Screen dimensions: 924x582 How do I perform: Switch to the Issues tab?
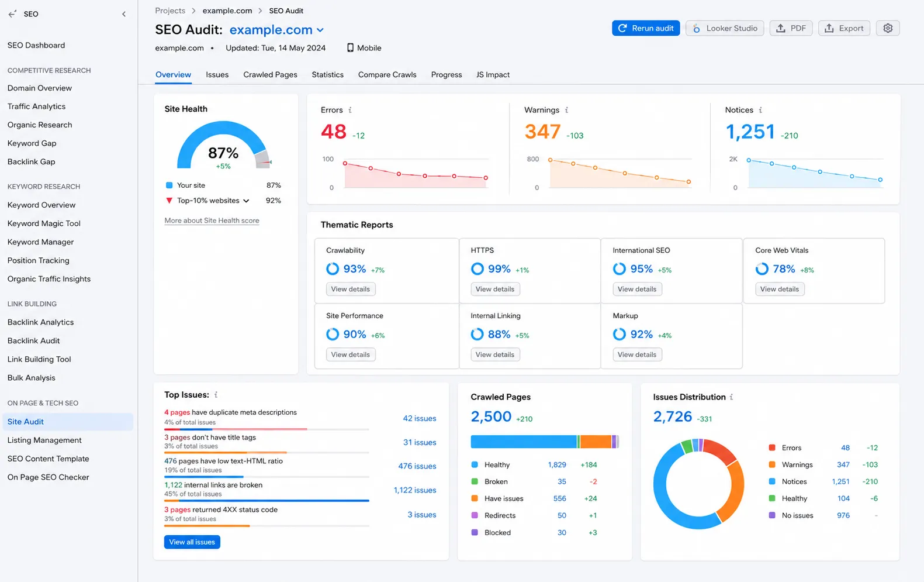coord(217,75)
